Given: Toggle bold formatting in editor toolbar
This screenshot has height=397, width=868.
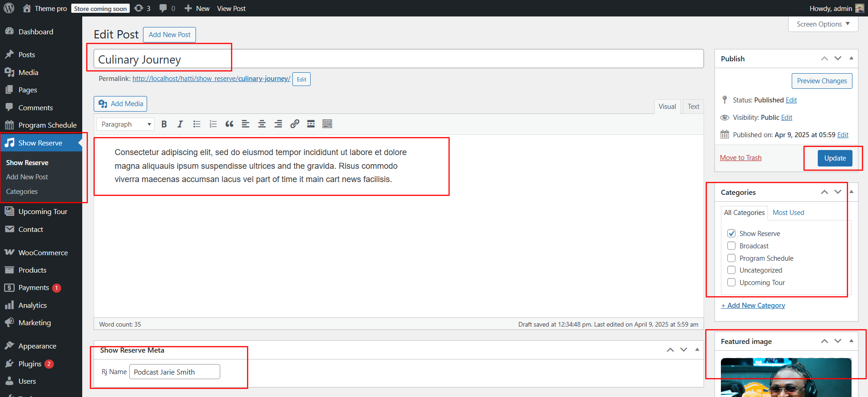Looking at the screenshot, I should pos(164,124).
